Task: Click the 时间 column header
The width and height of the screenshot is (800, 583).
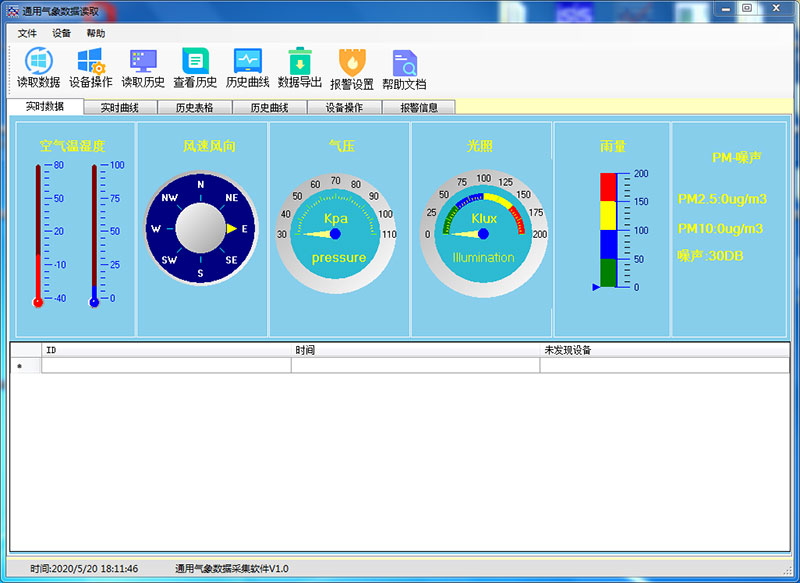Action: click(415, 350)
